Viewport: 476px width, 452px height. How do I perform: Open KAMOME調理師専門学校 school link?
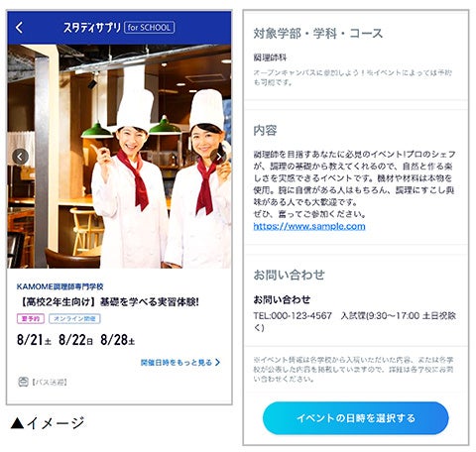[59, 286]
